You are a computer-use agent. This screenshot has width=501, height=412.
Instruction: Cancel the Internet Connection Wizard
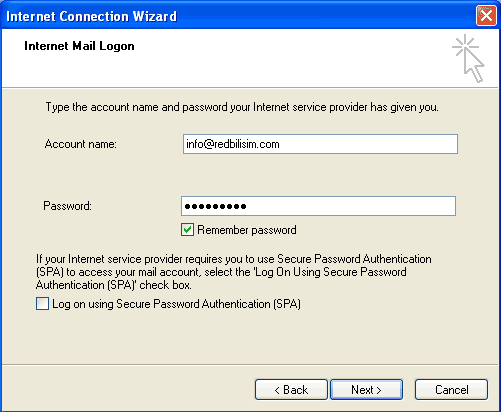451,389
